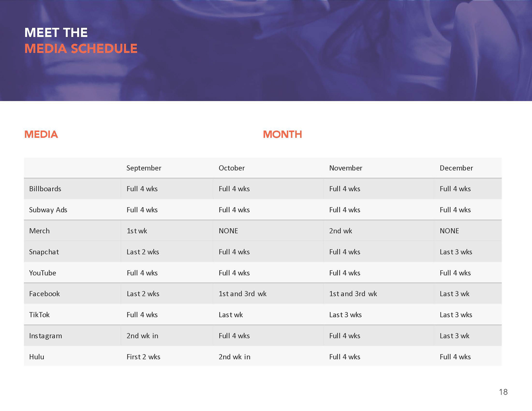Viewport: 532px width, 411px height.
Task: Select the December column header
Action: (x=456, y=168)
